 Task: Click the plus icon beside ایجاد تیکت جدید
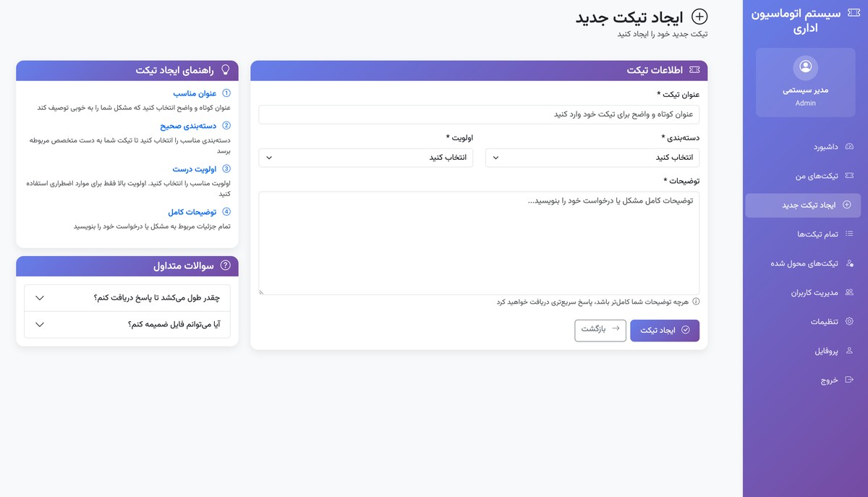pos(699,17)
